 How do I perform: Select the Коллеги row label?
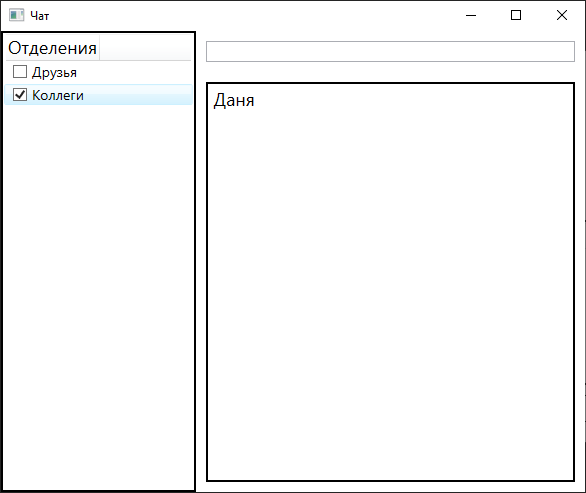(x=58, y=95)
